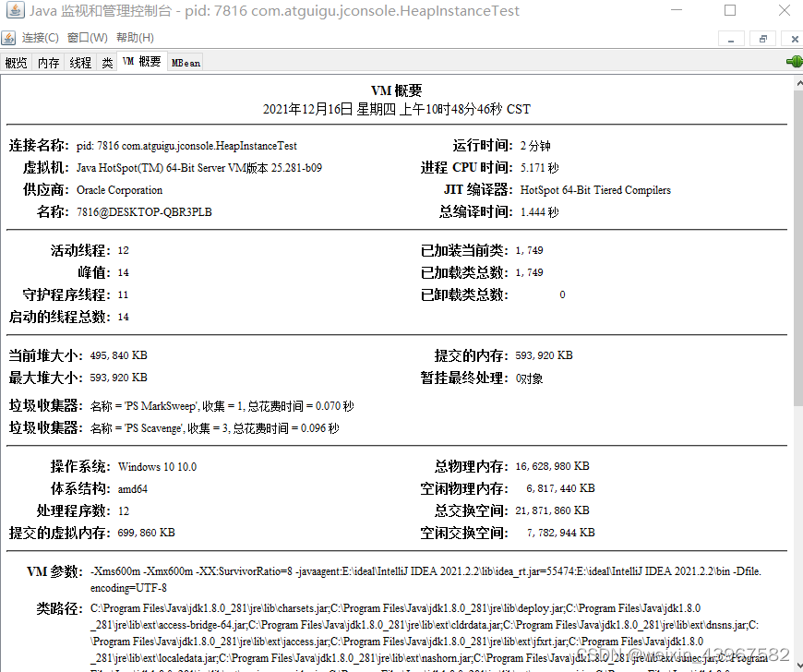Restore the inner JConsole frame
The height and width of the screenshot is (672, 803).
762,39
